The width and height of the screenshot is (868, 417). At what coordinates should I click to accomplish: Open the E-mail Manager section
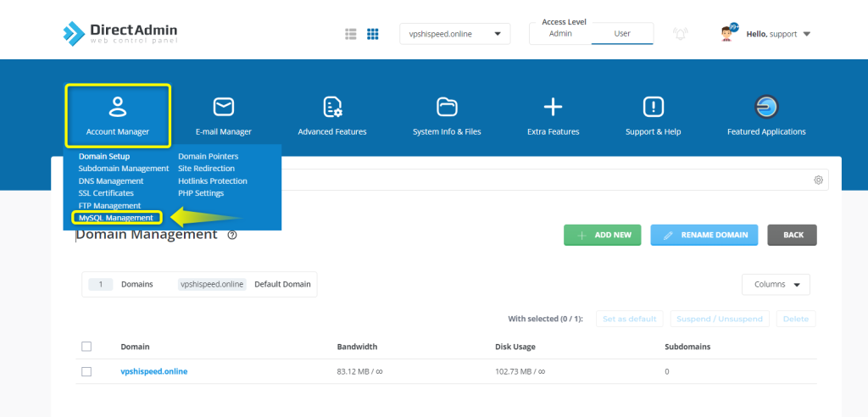(223, 116)
